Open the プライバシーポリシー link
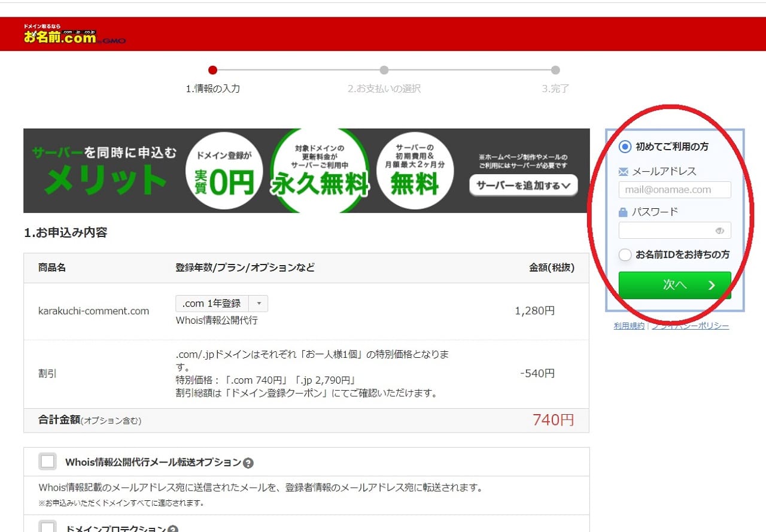 pyautogui.click(x=691, y=326)
